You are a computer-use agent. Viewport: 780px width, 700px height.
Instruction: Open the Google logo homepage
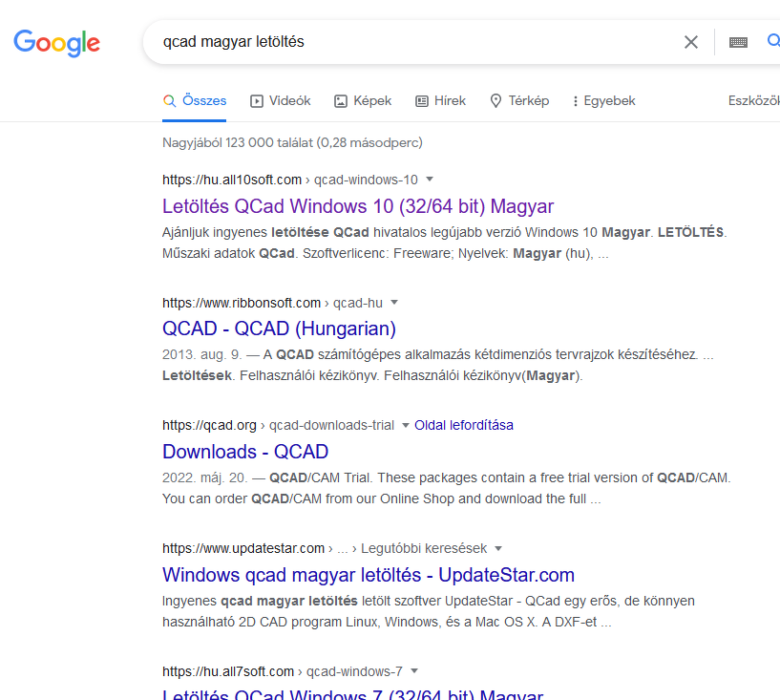point(56,43)
